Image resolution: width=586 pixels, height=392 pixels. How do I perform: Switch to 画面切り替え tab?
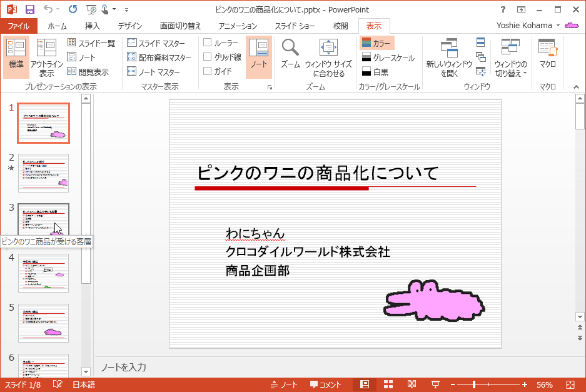coord(180,26)
